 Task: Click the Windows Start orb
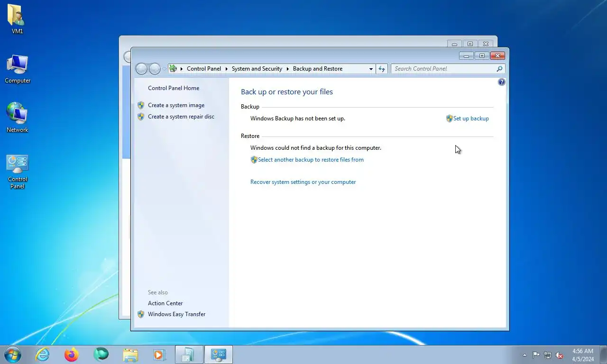pos(13,355)
